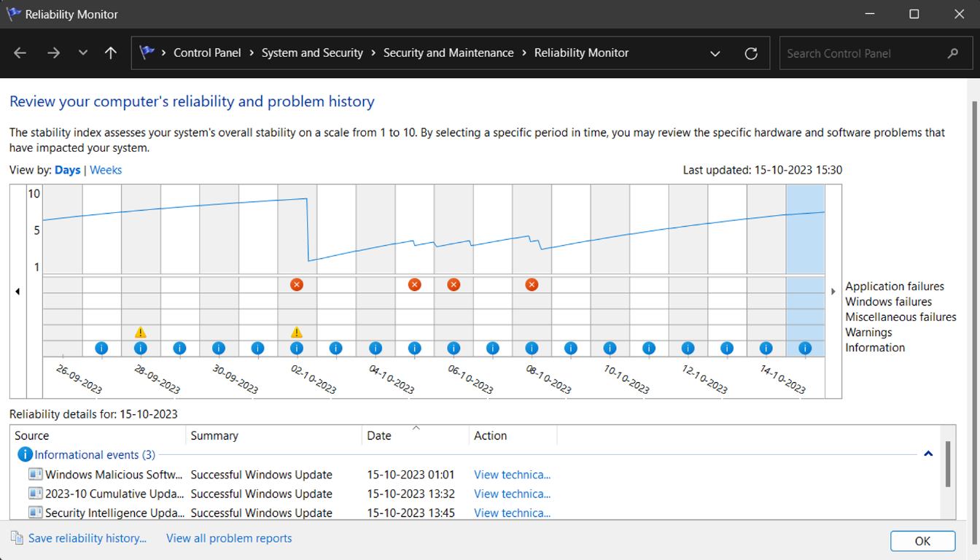Select the information icon for 15-10-2023
Viewport: 980px width, 560px height.
805,349
